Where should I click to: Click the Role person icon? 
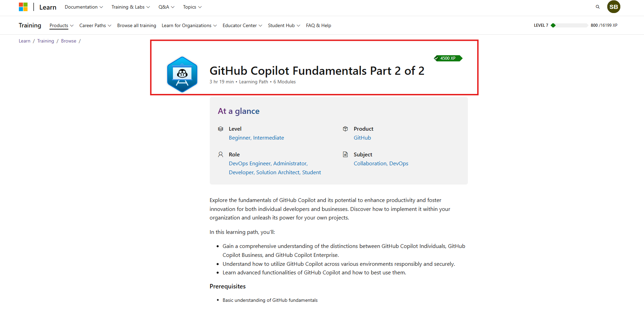pos(221,154)
